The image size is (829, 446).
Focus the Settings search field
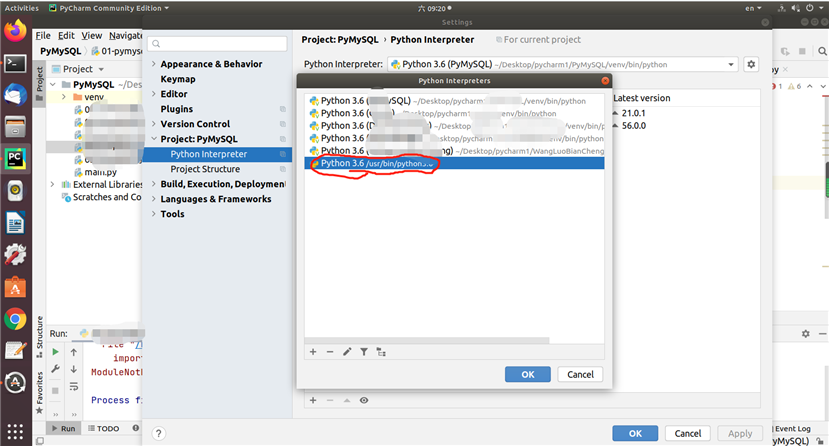coord(217,43)
